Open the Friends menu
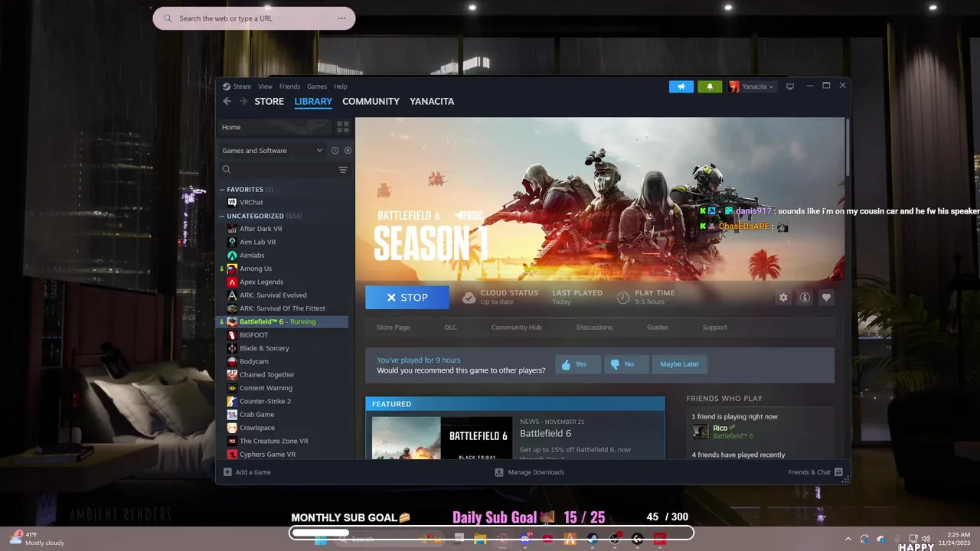This screenshot has height=551, width=980. 289,86
